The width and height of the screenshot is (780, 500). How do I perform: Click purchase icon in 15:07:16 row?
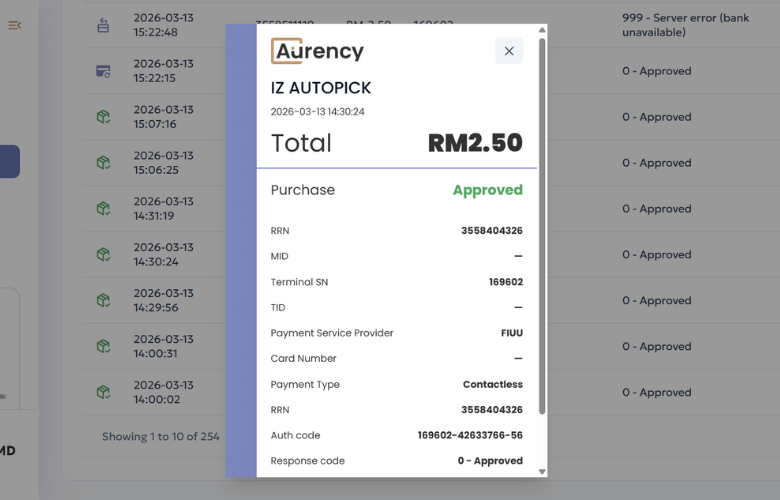pyautogui.click(x=103, y=117)
